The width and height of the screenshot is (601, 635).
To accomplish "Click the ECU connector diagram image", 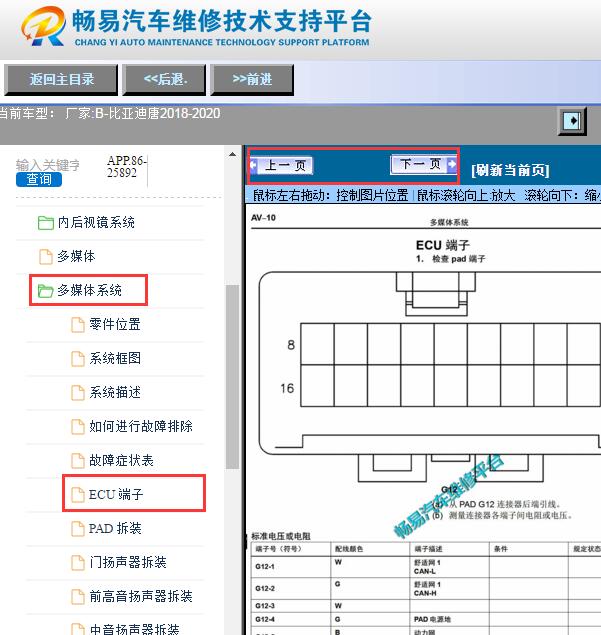I will click(429, 377).
